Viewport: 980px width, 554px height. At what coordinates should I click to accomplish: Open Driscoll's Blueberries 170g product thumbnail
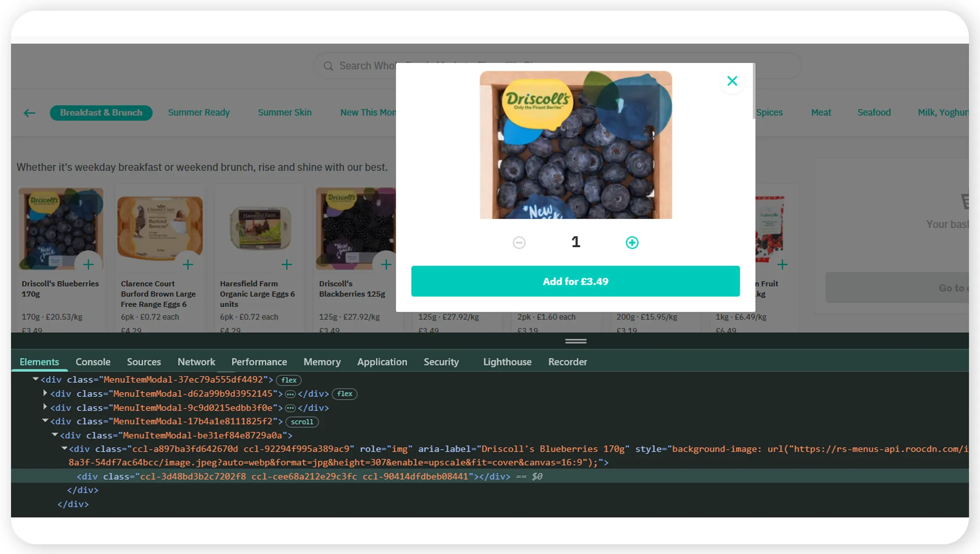click(x=61, y=228)
